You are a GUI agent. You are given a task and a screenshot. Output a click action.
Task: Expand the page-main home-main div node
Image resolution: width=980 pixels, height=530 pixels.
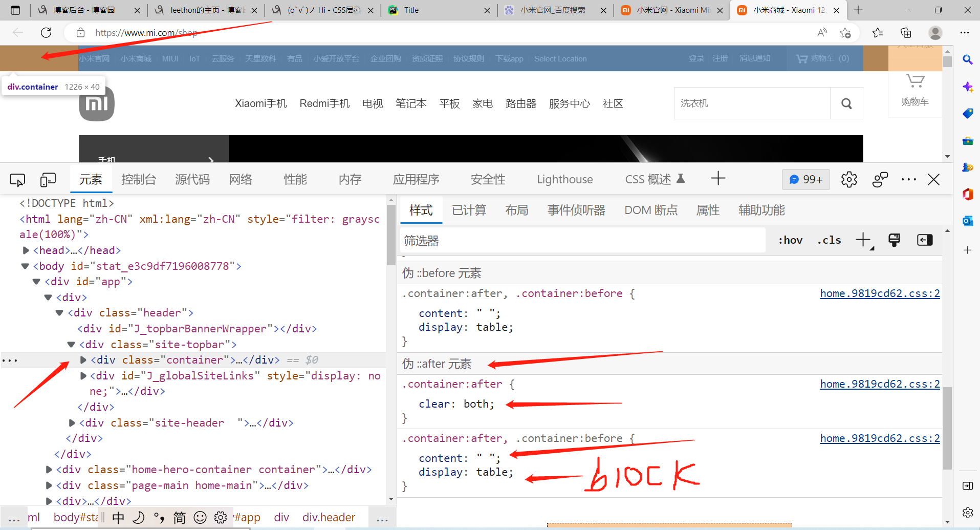pos(49,485)
